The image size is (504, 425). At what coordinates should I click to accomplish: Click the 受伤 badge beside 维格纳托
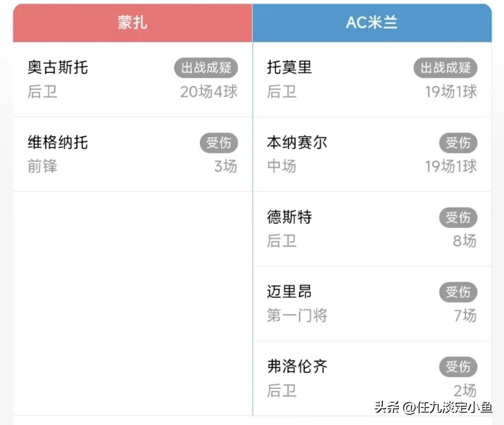click(219, 143)
